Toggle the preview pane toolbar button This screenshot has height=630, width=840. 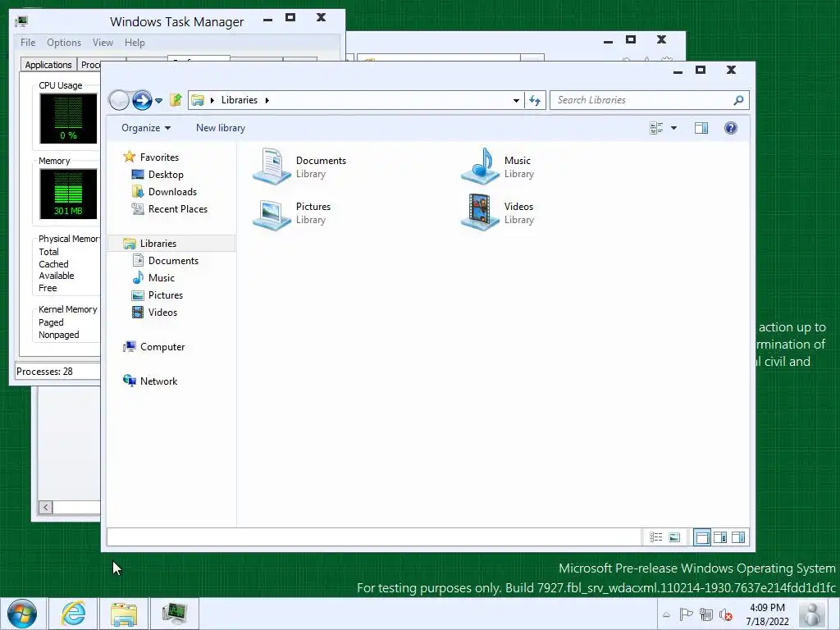(x=701, y=128)
